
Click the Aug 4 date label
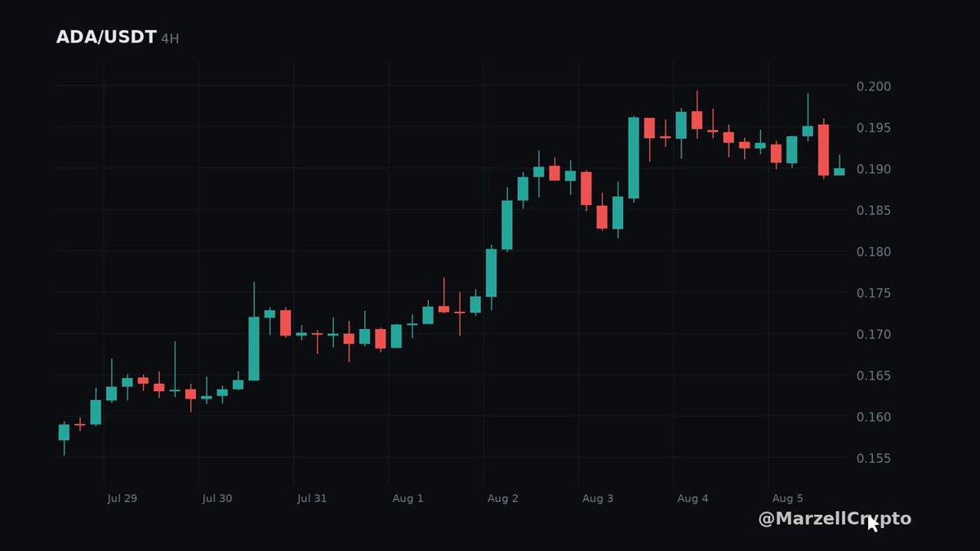(693, 498)
